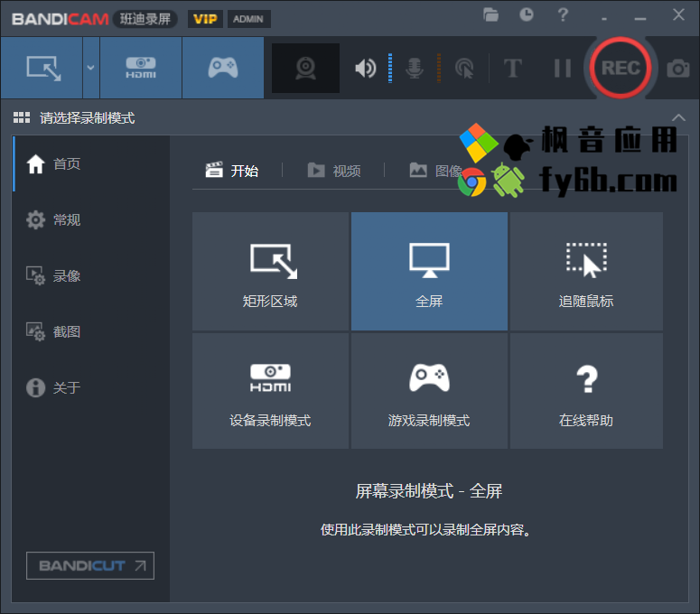Toggle the webcam overlay icon

click(306, 68)
